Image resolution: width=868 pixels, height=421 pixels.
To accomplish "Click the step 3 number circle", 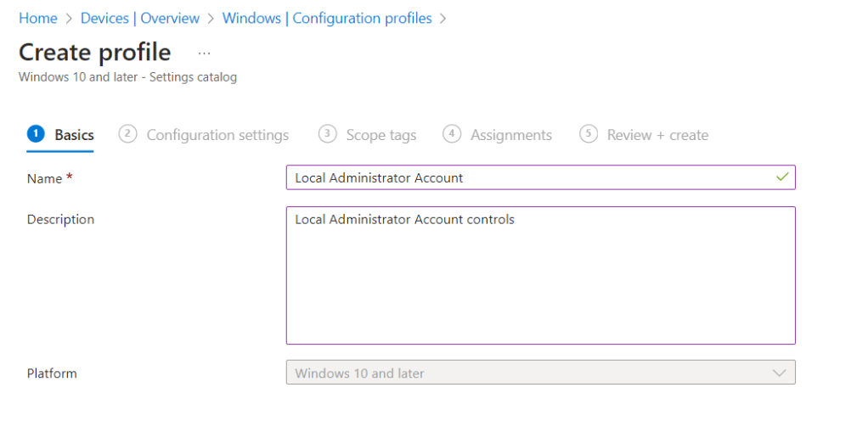I will click(327, 134).
